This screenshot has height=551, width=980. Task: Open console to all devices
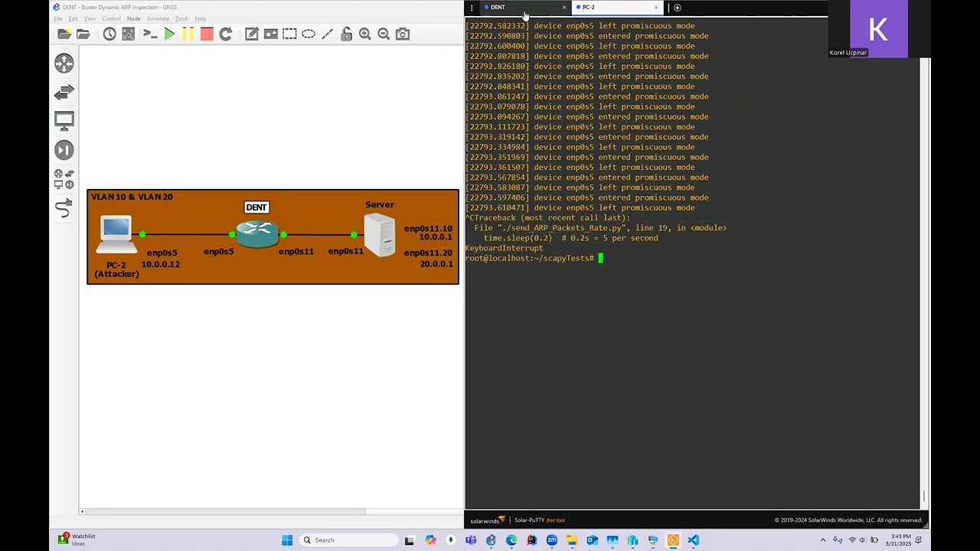[150, 34]
